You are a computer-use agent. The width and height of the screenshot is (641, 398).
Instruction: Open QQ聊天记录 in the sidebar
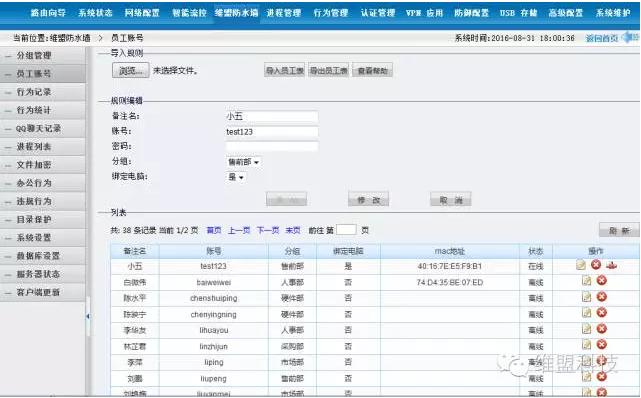(43, 128)
